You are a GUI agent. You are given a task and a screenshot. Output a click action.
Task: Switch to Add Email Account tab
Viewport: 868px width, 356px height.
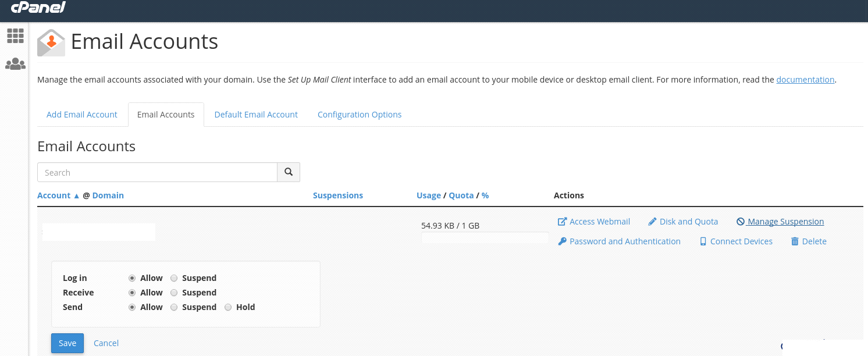tap(82, 115)
